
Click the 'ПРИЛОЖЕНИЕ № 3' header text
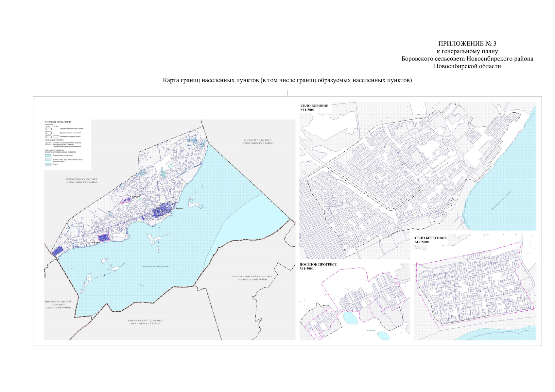(467, 43)
